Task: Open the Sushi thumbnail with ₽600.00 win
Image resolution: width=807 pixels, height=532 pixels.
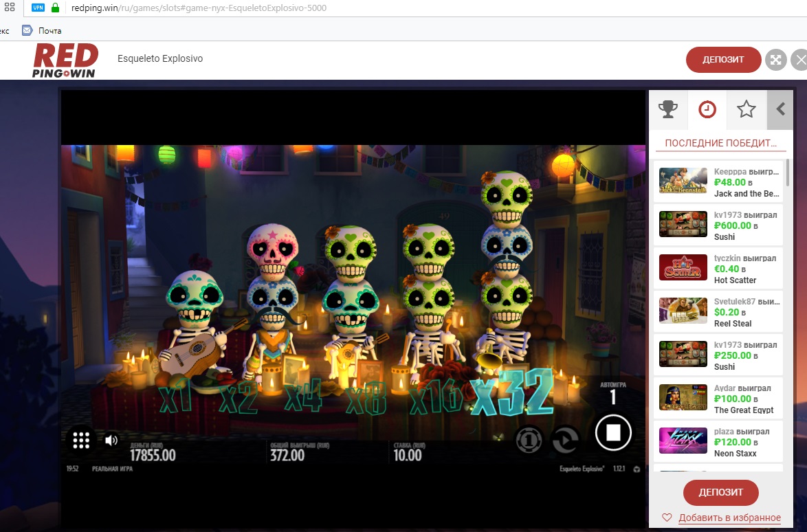Action: [683, 224]
